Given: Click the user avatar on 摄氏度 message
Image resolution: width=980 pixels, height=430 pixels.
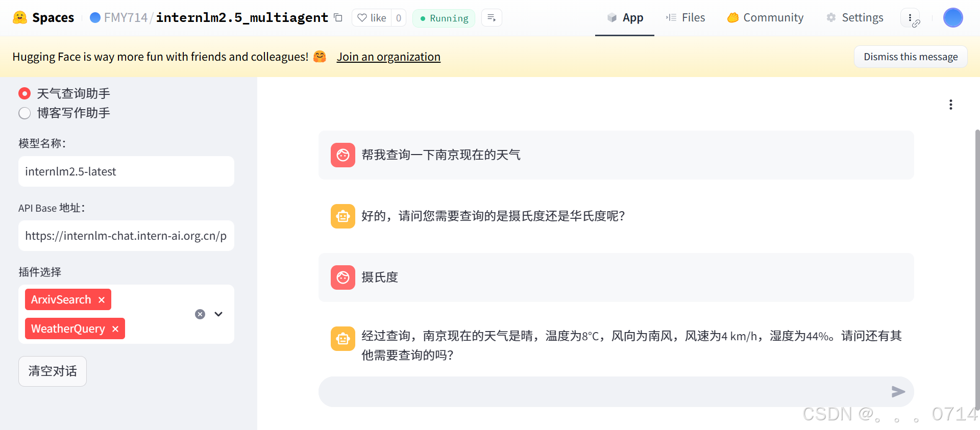Looking at the screenshot, I should tap(343, 277).
